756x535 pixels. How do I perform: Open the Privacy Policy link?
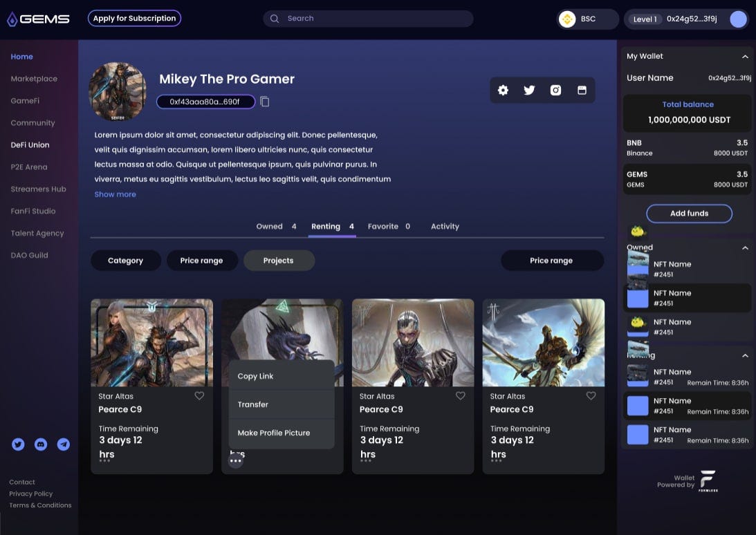tap(31, 494)
